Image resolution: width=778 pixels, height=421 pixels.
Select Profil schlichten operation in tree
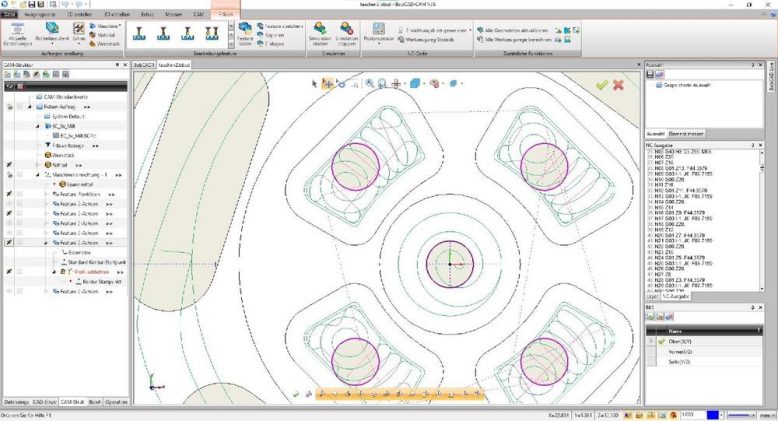pos(93,271)
